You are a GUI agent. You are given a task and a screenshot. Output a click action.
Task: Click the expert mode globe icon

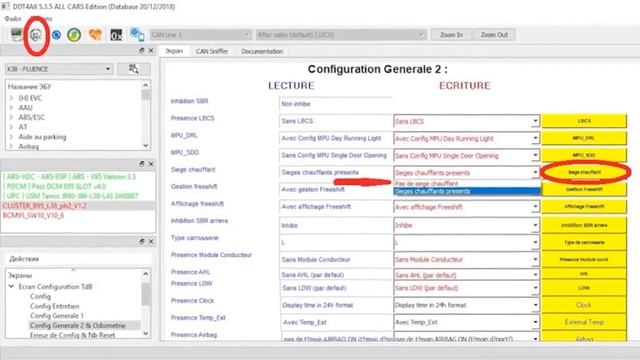[36, 35]
